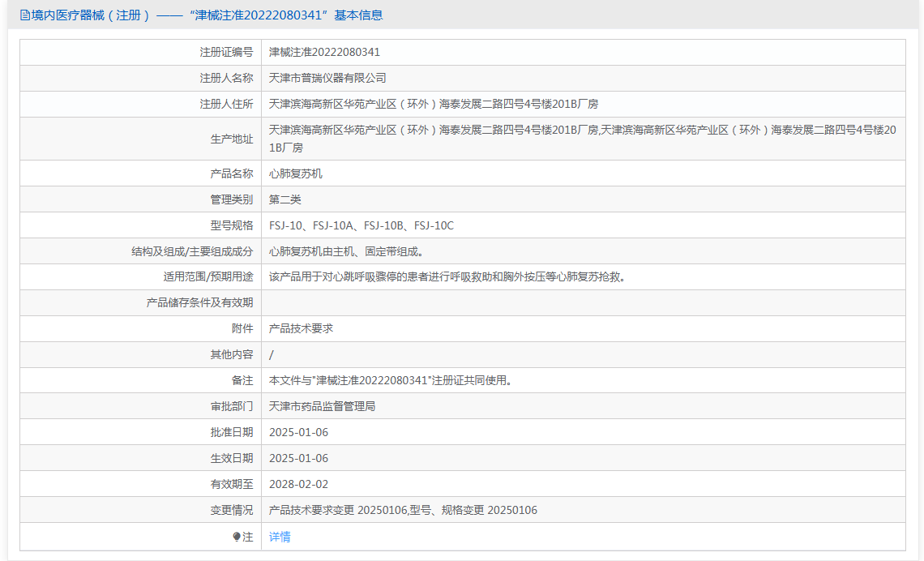Select registration number 津械注准20222080341 in the first row
Screen dimensions: 924x561
325,52
